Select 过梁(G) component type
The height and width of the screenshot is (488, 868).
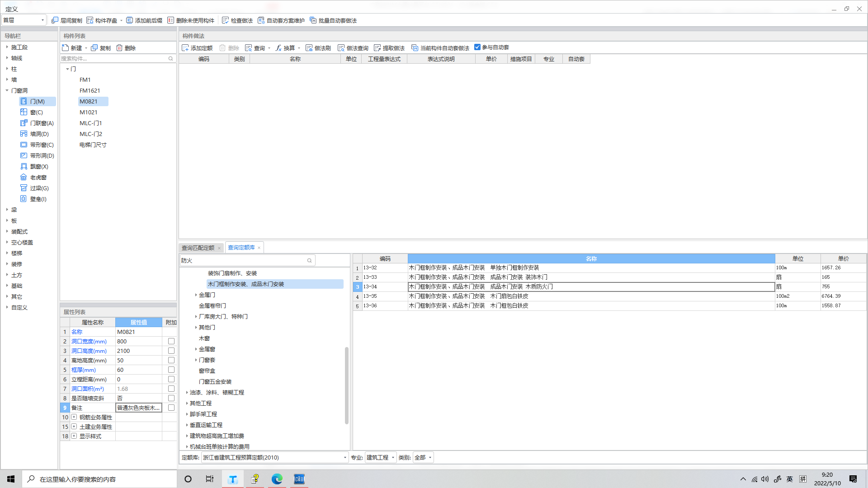34,188
